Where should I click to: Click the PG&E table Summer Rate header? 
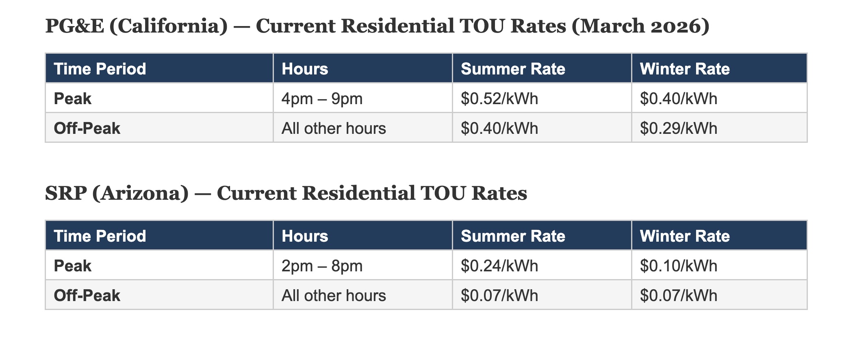513,69
